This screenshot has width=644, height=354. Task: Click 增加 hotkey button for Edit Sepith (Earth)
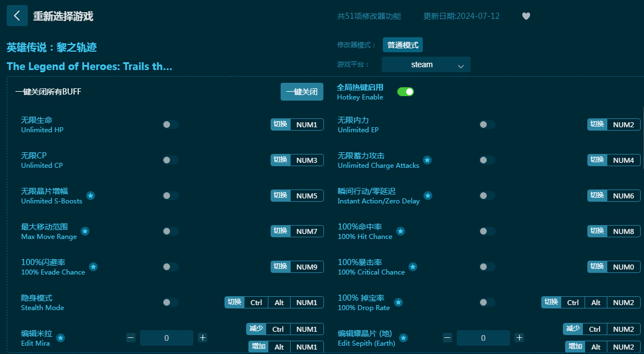(575, 347)
